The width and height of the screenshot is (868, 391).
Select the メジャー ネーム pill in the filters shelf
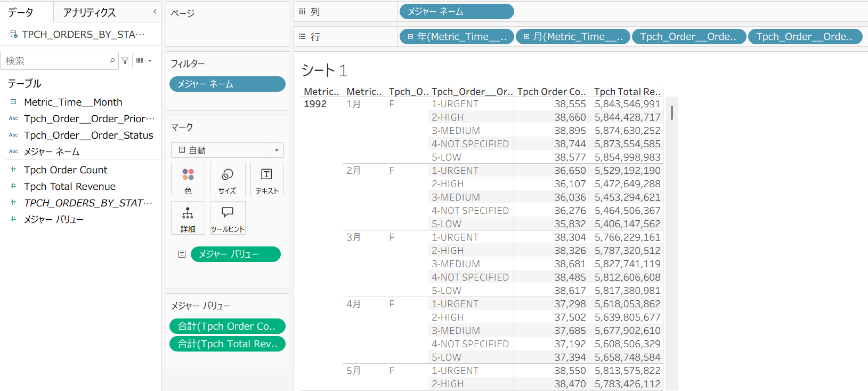coord(227,84)
